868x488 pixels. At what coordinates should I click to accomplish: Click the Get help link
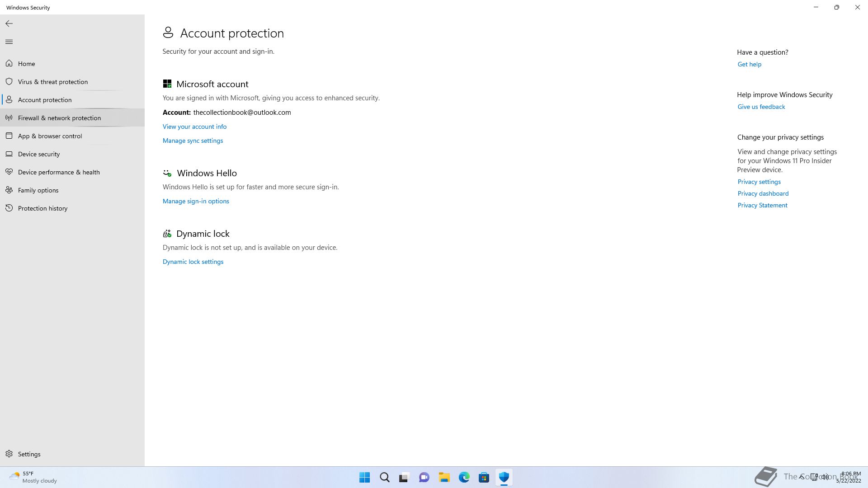749,64
